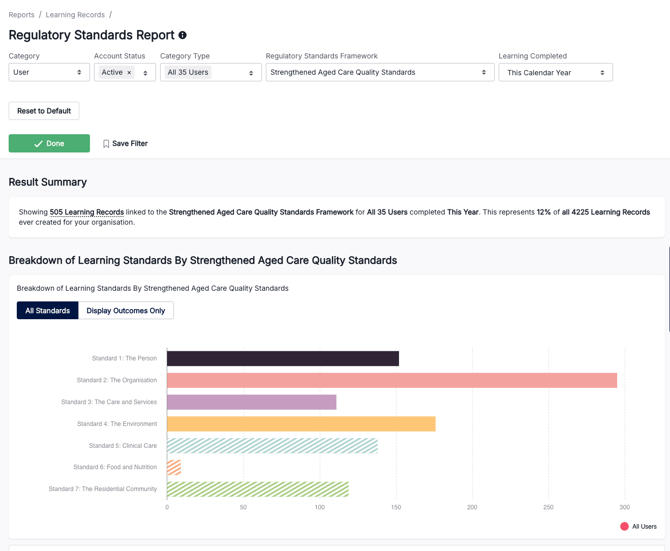Open Regulatory Standards Framework dropdown
Screen dimensions: 670x551
(x=379, y=73)
